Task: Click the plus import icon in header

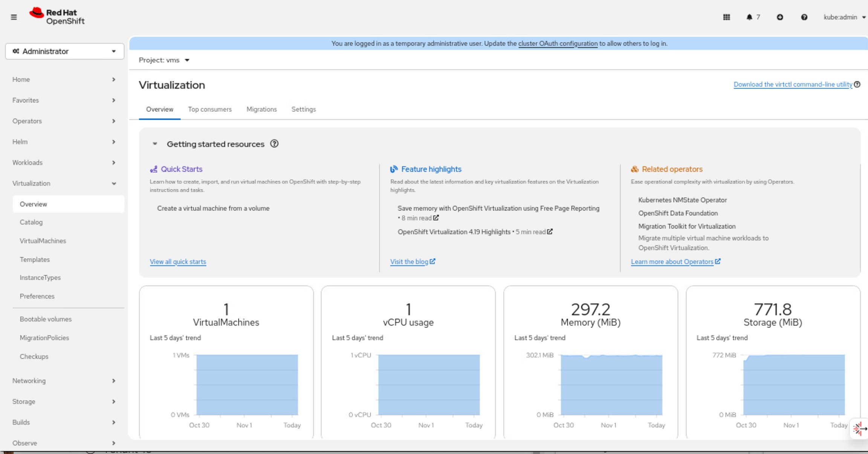Action: coord(780,17)
